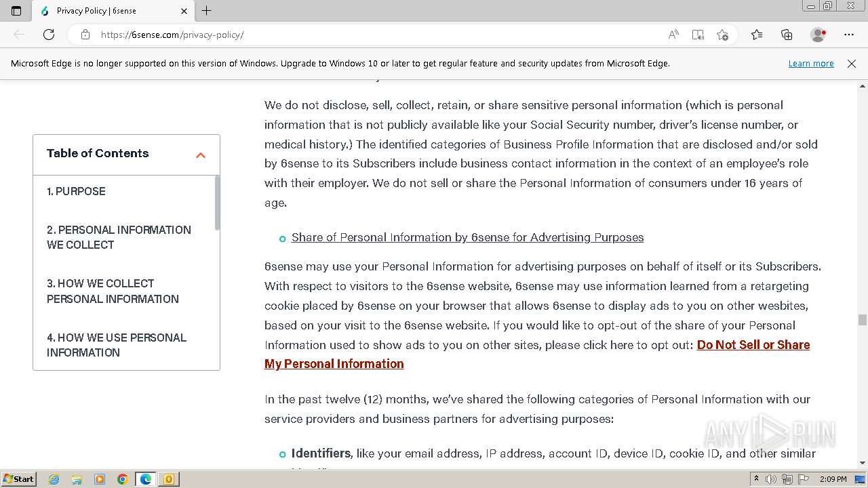This screenshot has width=868, height=488.
Task: Jump to 4. How We Use Personal Information
Action: tap(117, 345)
